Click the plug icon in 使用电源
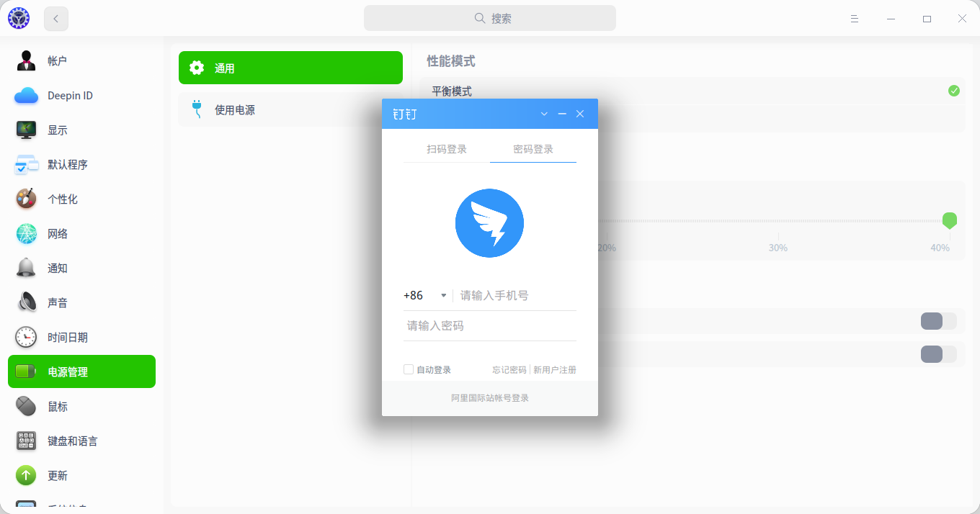This screenshot has width=980, height=514. 197,110
